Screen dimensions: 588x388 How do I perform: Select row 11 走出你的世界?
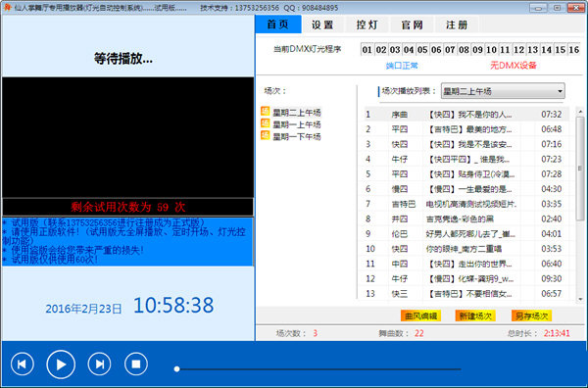466,264
